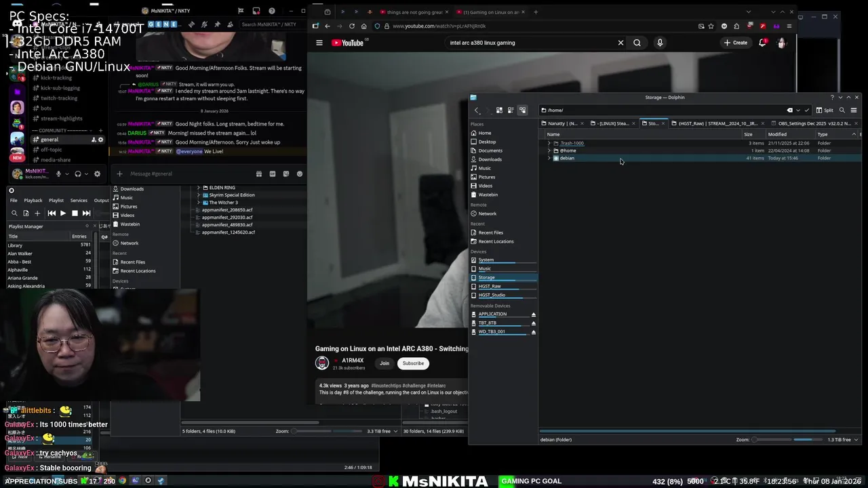Open the [LINUX] Steam tab in Dolphin
868x488 pixels.
[x=613, y=123]
